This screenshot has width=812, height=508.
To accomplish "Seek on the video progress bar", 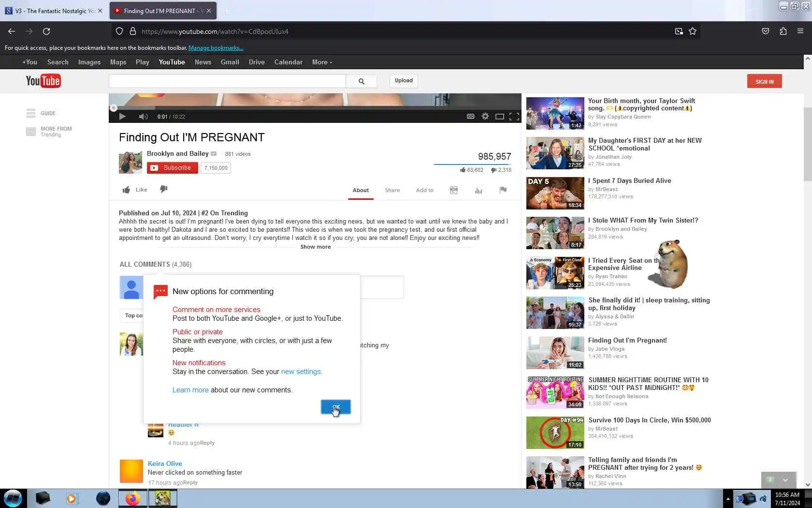I will click(315, 107).
